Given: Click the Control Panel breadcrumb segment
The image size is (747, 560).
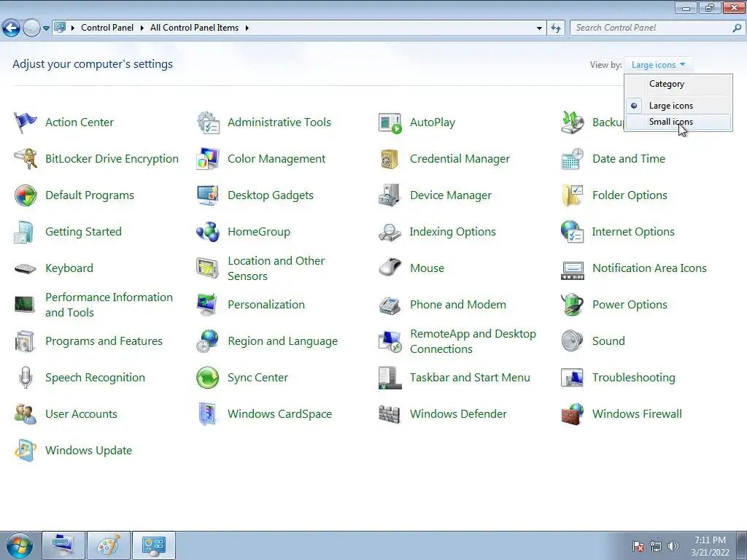Looking at the screenshot, I should (107, 28).
